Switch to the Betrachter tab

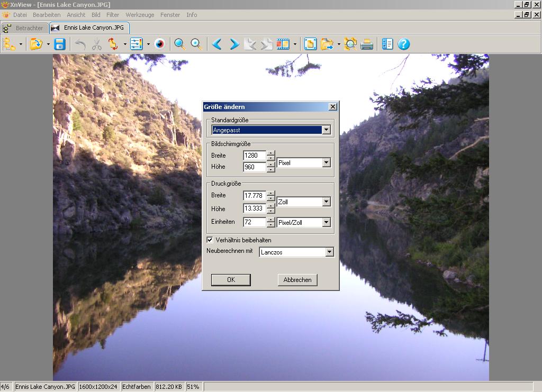[25, 28]
